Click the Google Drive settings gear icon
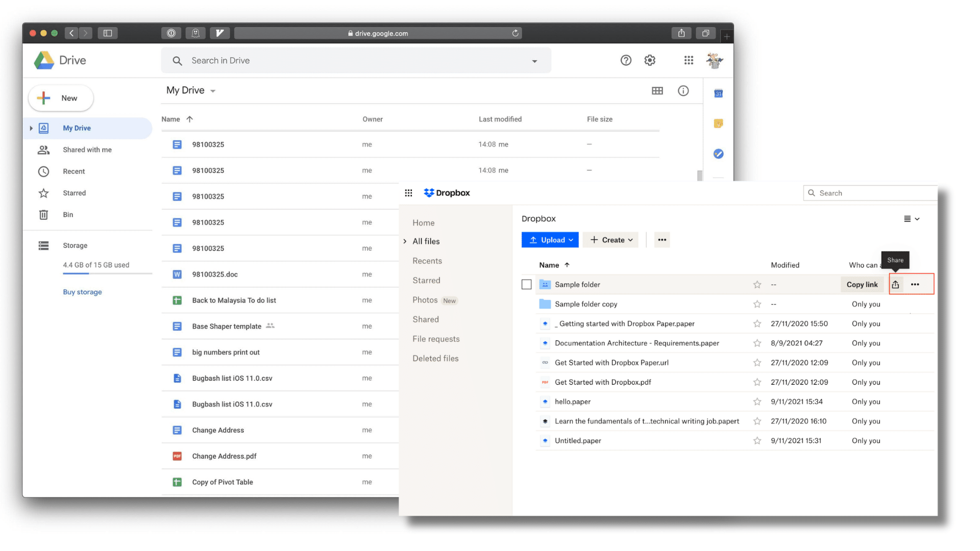The image size is (980, 551). pyautogui.click(x=650, y=61)
